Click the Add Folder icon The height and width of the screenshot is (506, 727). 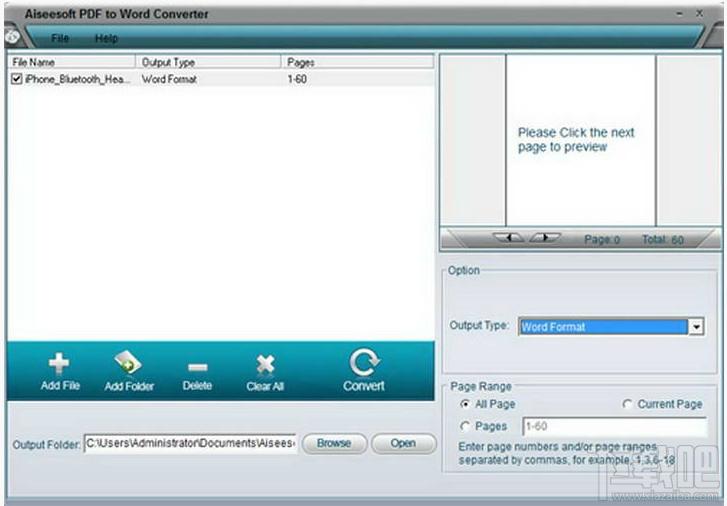128,363
